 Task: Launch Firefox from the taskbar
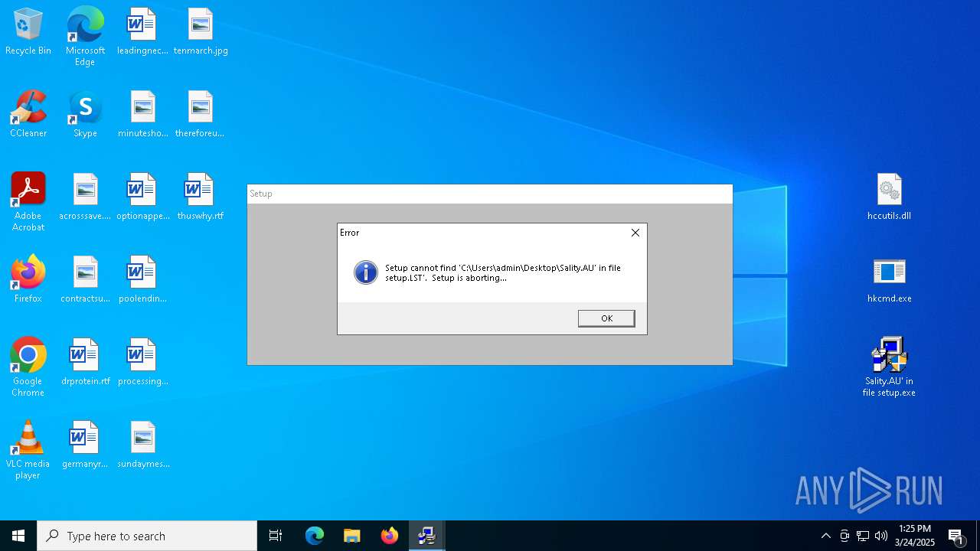click(390, 536)
